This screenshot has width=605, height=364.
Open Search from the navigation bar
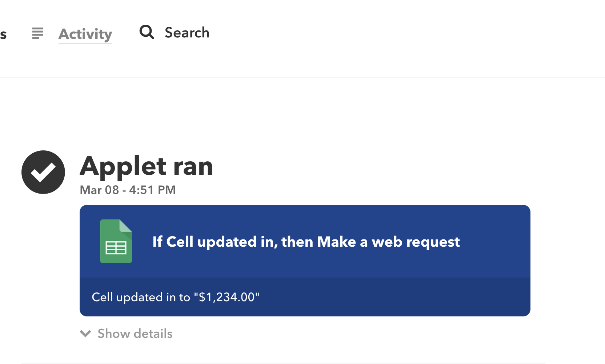[x=187, y=33]
